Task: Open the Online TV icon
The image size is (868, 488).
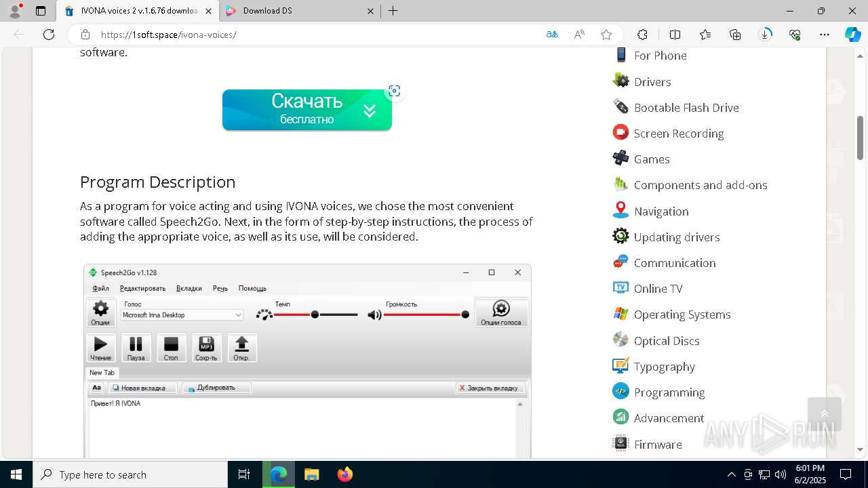Action: (x=620, y=287)
